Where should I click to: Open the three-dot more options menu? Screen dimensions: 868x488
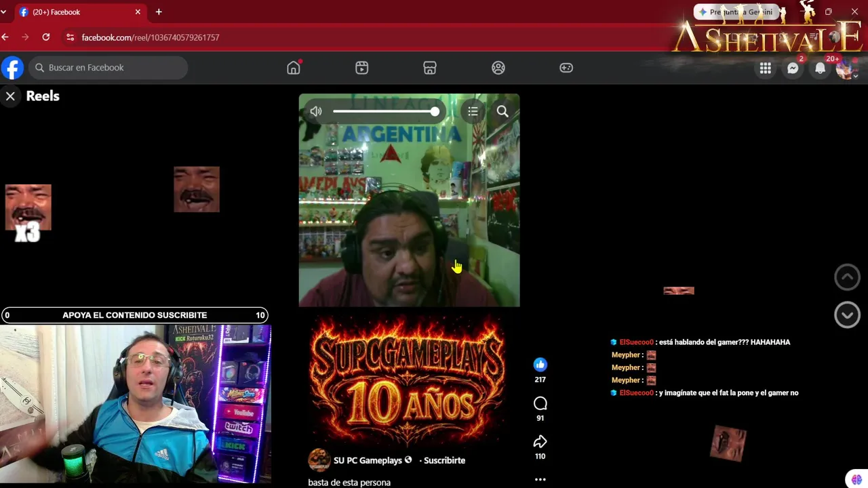(540, 479)
